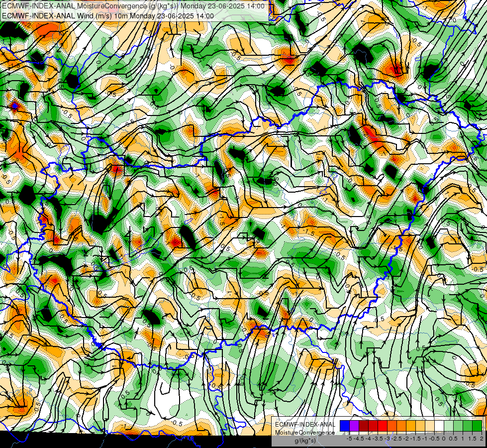Screen dimensions: 487x448
Task: Click the legend swatch between -3 and -2.5
Action: click(x=392, y=426)
